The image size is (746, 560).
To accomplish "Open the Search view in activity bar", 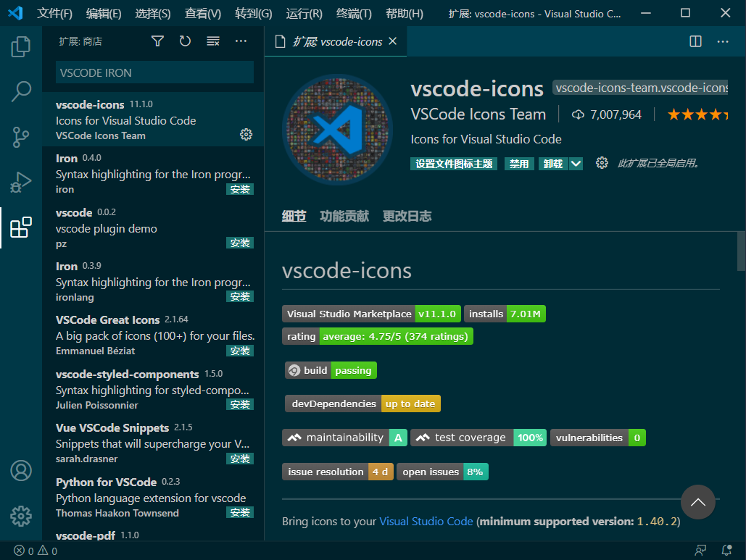I will (x=21, y=91).
